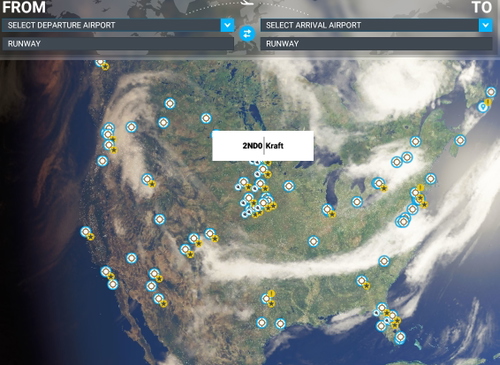Open the arrival airport dropdown arrow
Viewport: 500px width, 365px height.
click(x=486, y=25)
